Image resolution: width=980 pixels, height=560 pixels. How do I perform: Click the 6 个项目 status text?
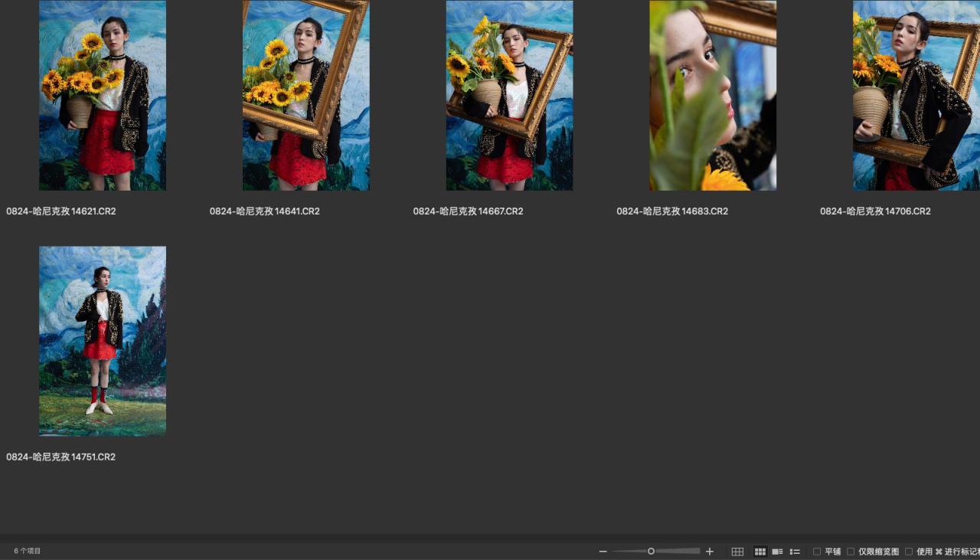(x=28, y=552)
